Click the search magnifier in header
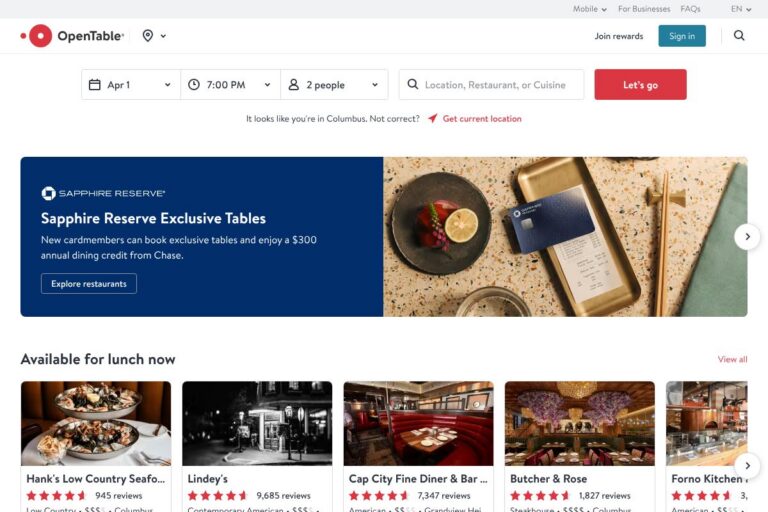 point(739,36)
